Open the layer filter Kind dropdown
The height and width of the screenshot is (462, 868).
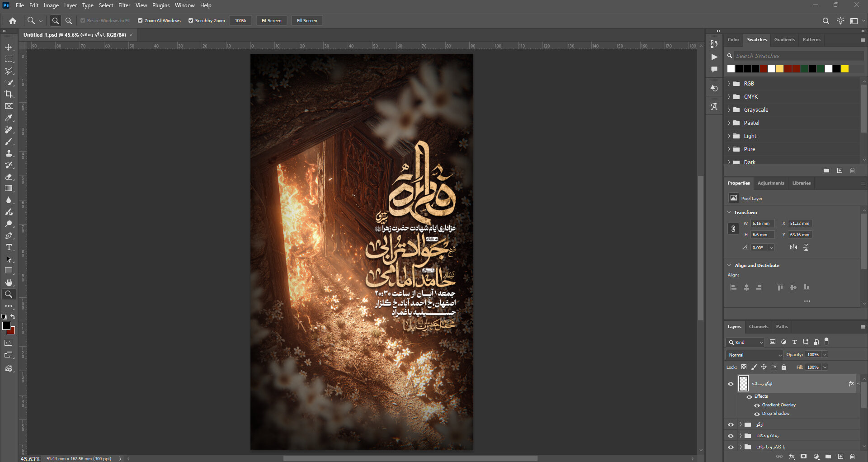[745, 342]
